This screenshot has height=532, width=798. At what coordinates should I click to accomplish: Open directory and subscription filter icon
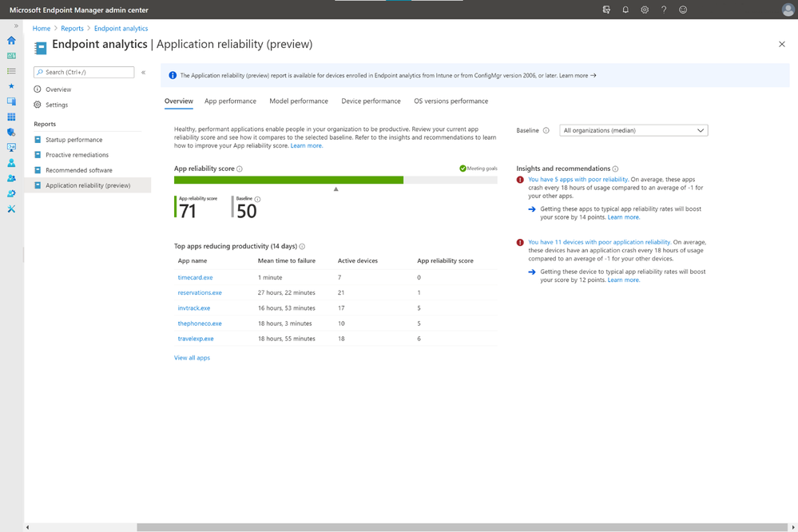tap(606, 10)
